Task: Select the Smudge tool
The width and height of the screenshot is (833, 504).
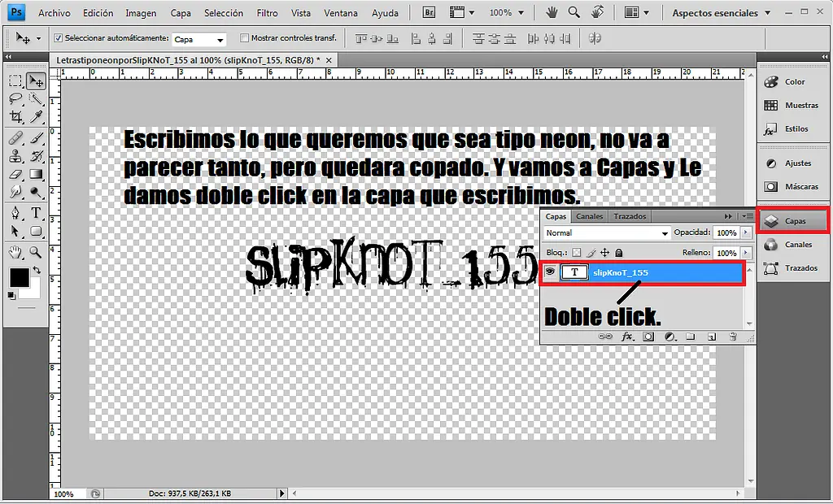Action: click(x=15, y=191)
